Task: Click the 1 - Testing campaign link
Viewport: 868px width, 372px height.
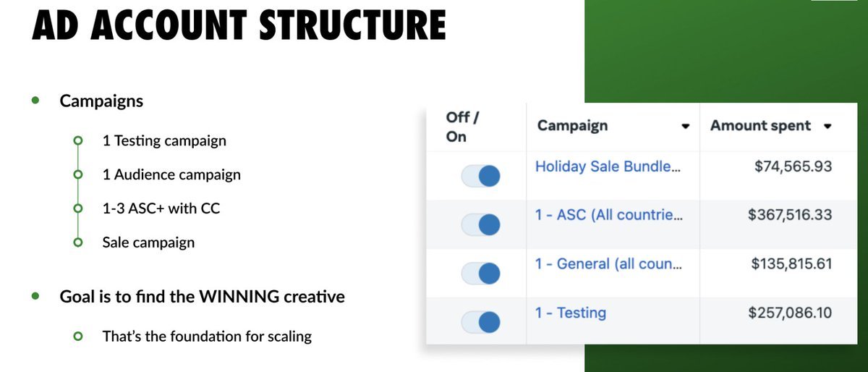Action: point(570,313)
